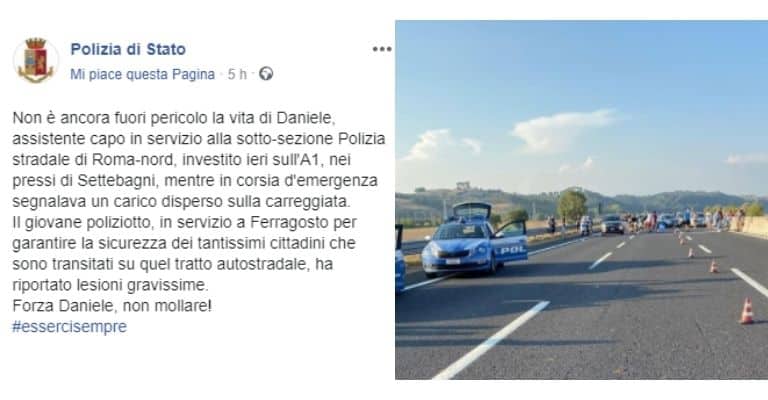Screen dimensions: 768x400
Task: Open the Polizia di Stato emblem avatar
Action: [x=36, y=60]
